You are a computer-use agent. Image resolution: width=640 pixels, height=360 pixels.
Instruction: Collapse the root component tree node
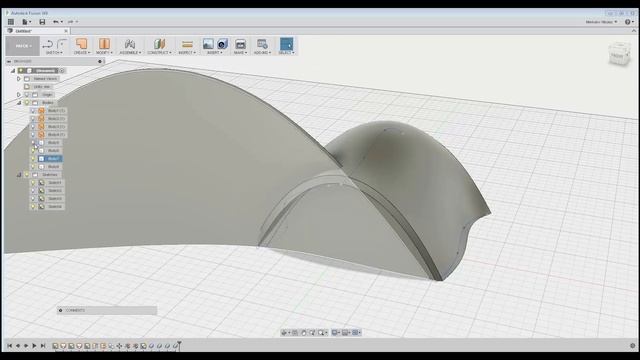[x=13, y=71]
